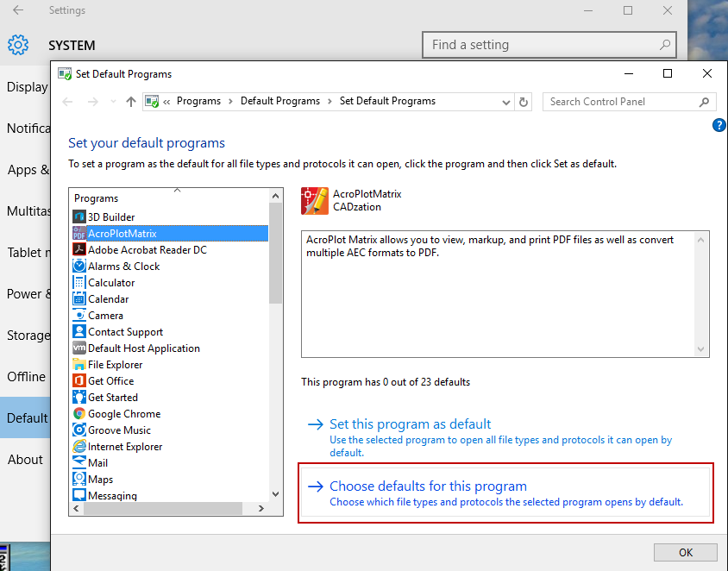Image resolution: width=728 pixels, height=571 pixels.
Task: Click Default Programs in the breadcrumb path
Action: point(280,101)
